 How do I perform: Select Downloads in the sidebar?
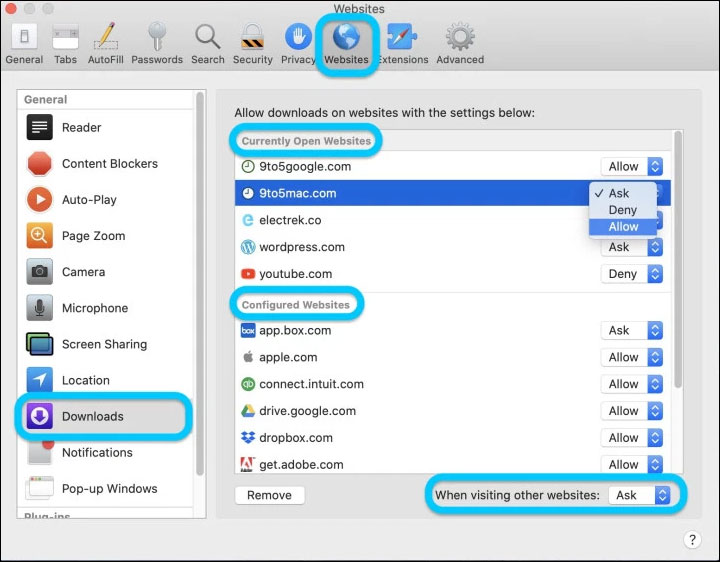pyautogui.click(x=104, y=416)
